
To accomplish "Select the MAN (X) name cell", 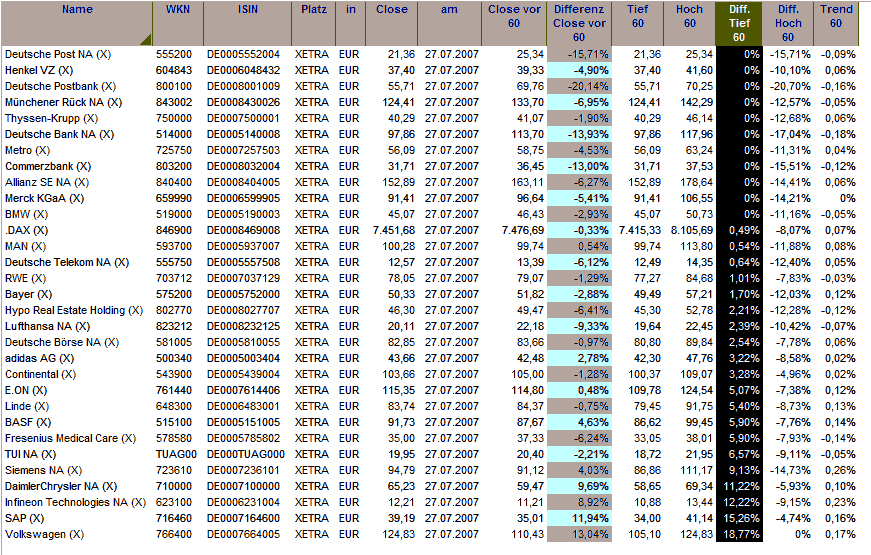I will 26,247.
